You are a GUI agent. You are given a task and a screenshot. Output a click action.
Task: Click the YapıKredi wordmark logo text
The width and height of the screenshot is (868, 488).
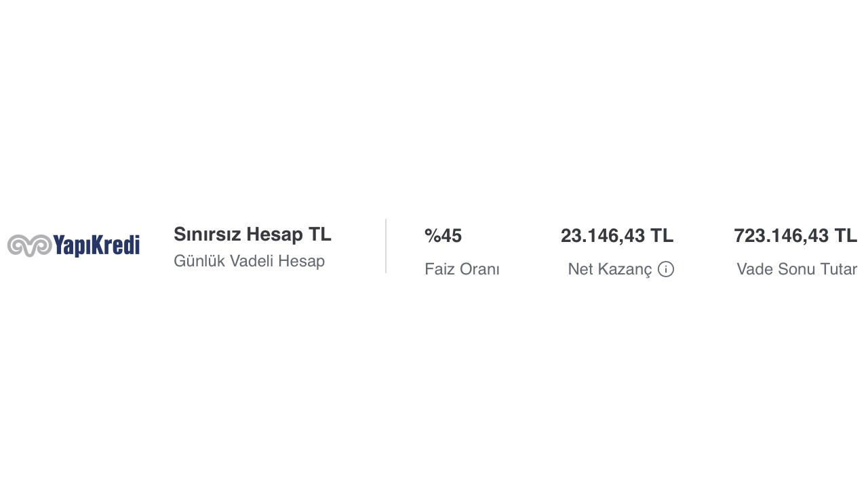pyautogui.click(x=96, y=245)
